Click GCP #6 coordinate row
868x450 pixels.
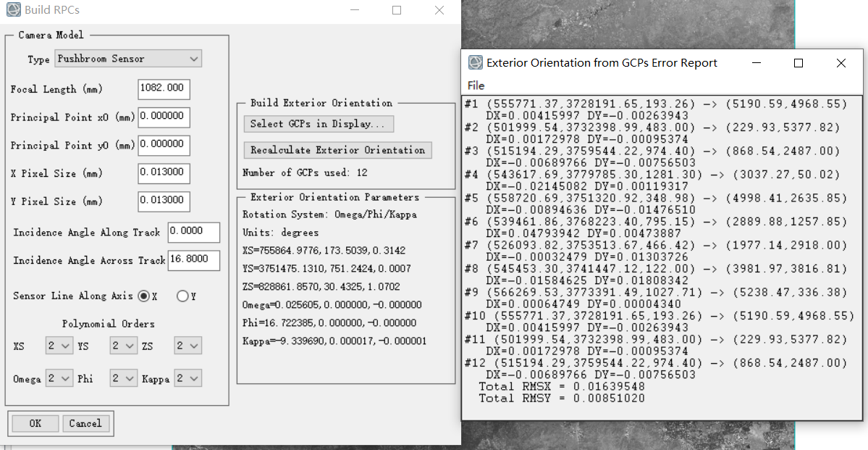click(656, 222)
